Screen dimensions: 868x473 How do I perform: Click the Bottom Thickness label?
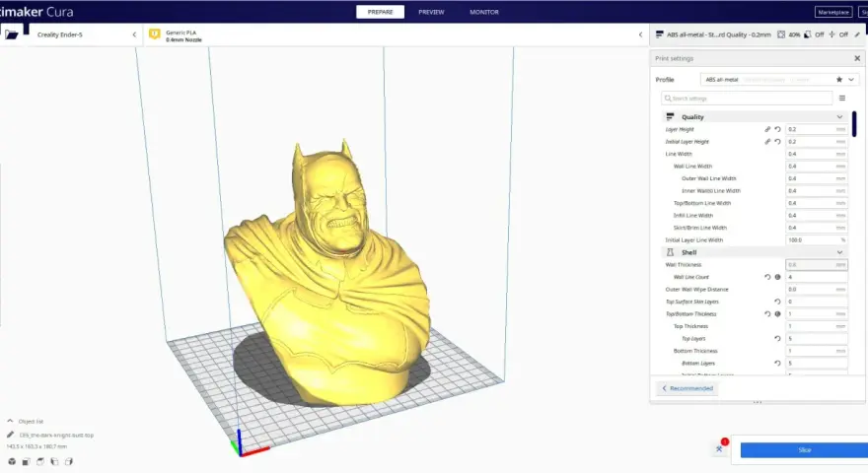695,351
